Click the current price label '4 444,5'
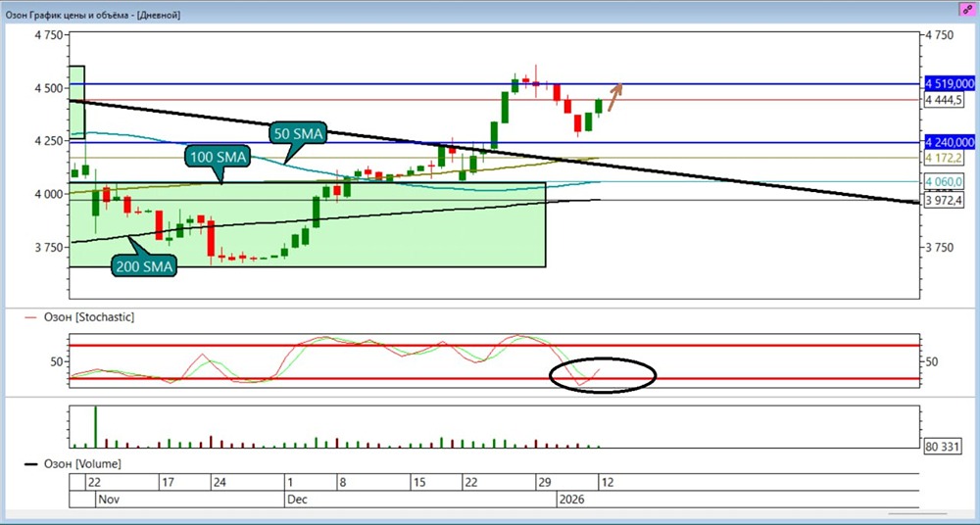Screen dimensions: 980x525 pos(943,99)
